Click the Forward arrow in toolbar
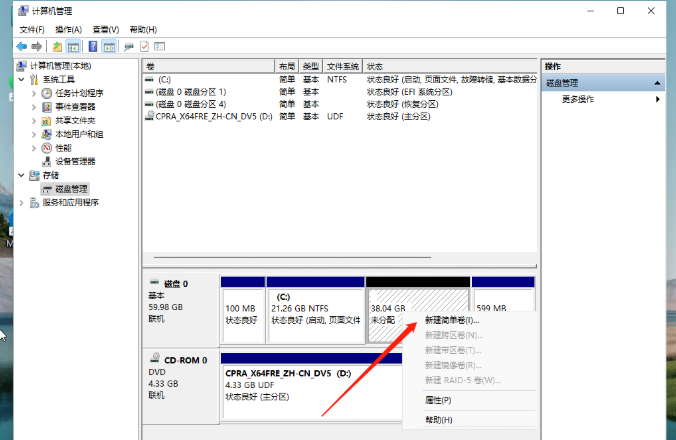The height and width of the screenshot is (440, 676). [37, 46]
